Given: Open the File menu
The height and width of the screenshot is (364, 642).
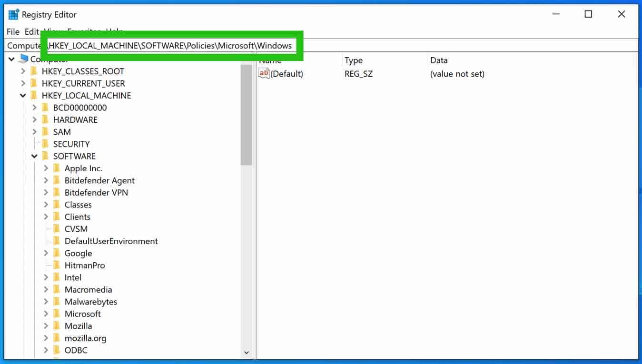Looking at the screenshot, I should pyautogui.click(x=13, y=32).
